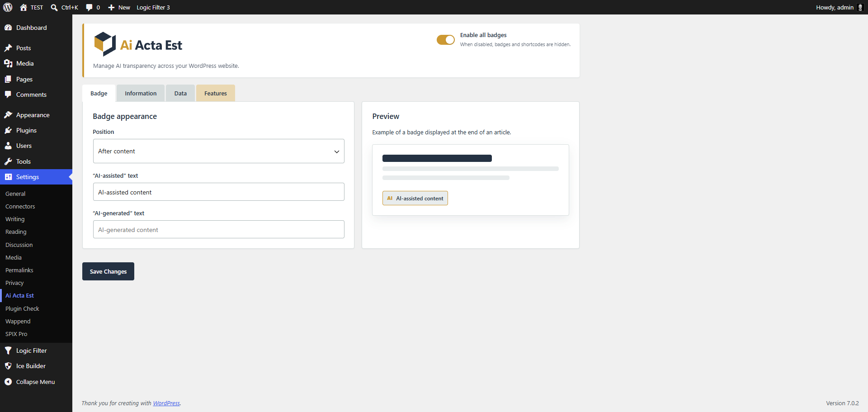This screenshot has height=412, width=868.
Task: Open Permalinks settings submenu
Action: [x=19, y=270]
